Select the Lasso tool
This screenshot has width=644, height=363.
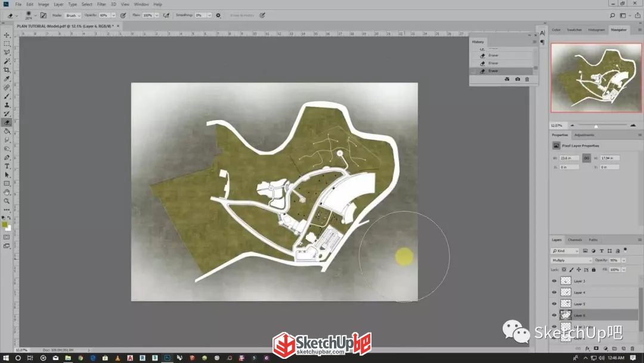7,52
